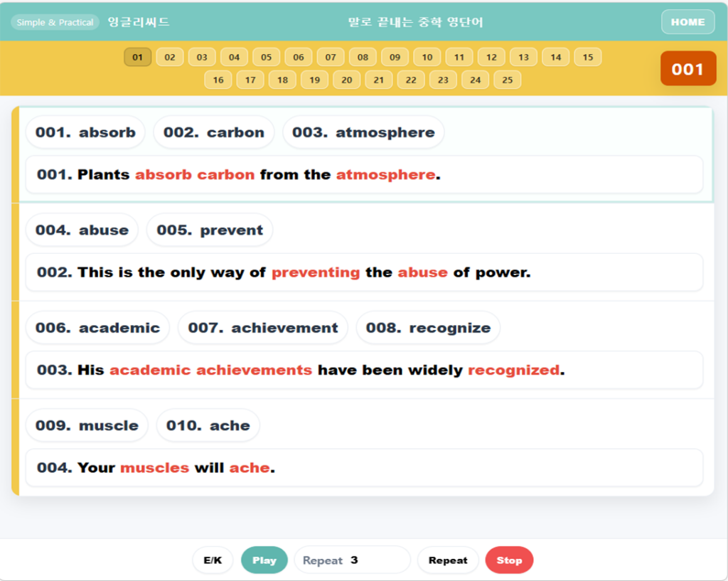Select lesson tab 25
728x581 pixels.
point(507,80)
